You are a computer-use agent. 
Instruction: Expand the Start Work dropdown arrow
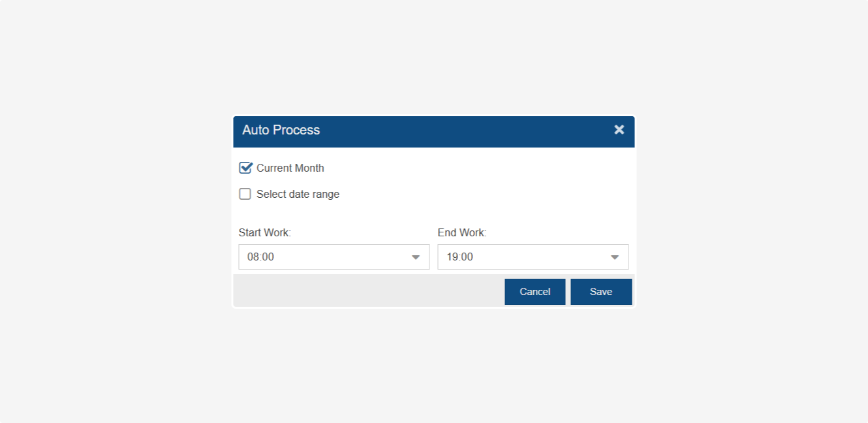416,257
